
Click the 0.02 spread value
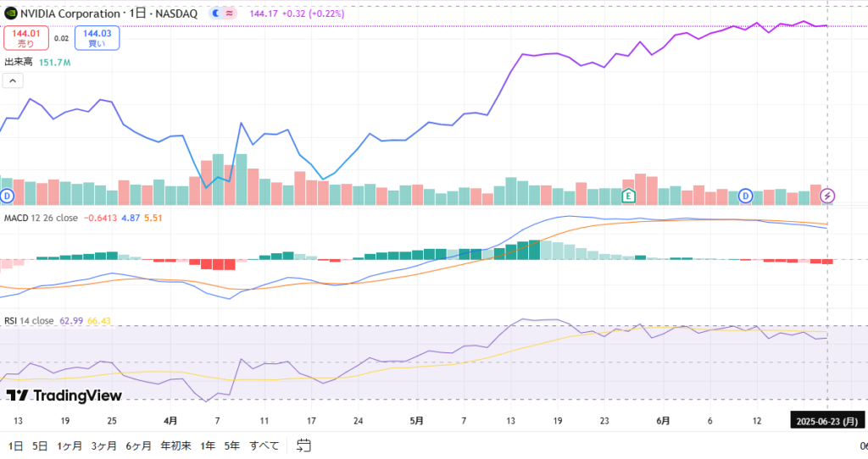61,38
